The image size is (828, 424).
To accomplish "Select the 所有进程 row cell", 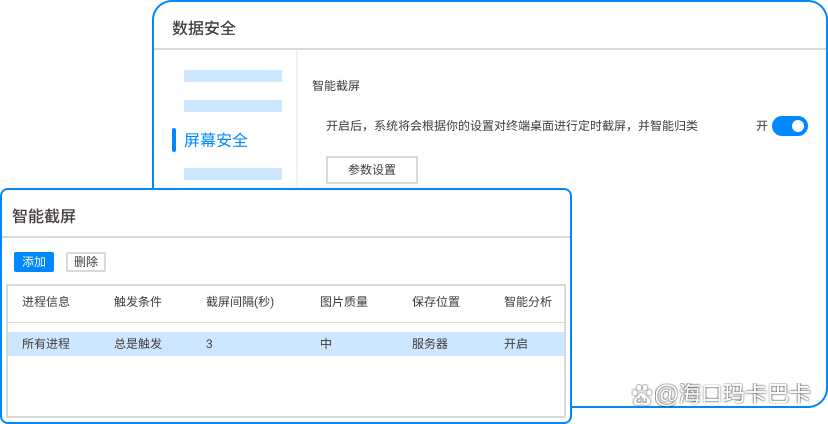I will click(45, 344).
